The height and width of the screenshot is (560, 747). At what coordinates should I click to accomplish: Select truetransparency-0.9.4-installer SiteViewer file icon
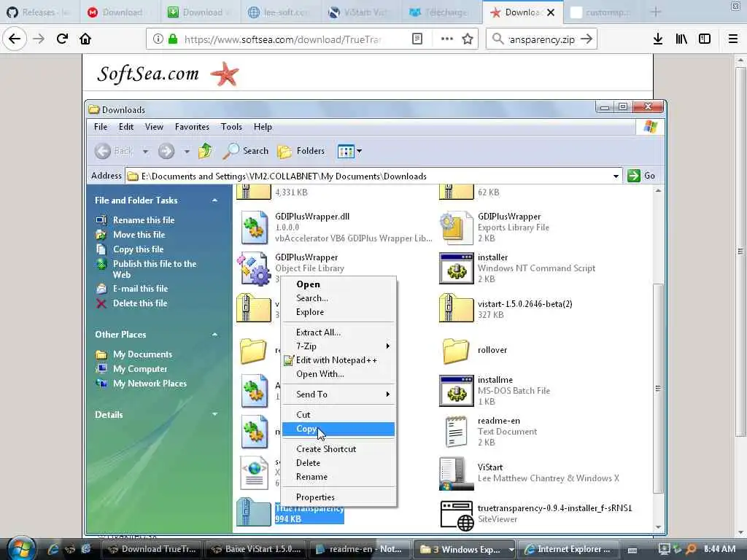457,515
